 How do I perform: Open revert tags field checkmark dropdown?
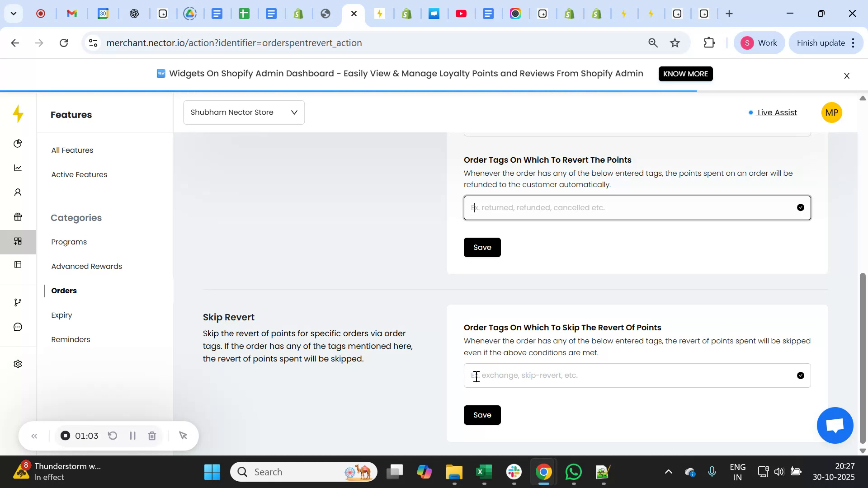[x=801, y=207]
